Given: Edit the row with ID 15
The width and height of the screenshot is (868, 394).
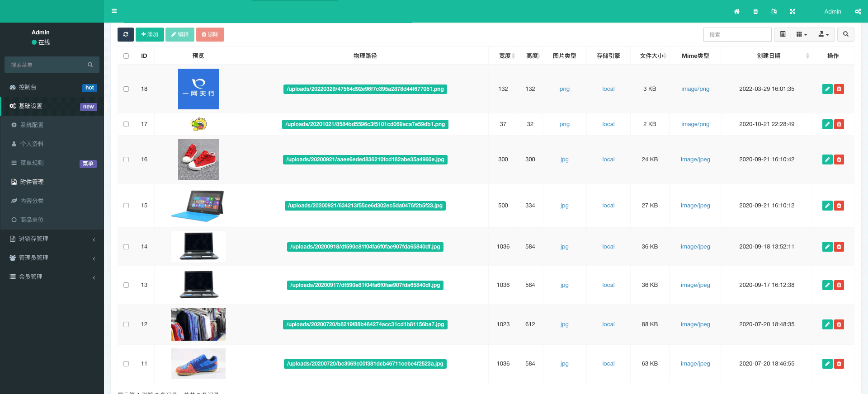Looking at the screenshot, I should click(827, 206).
